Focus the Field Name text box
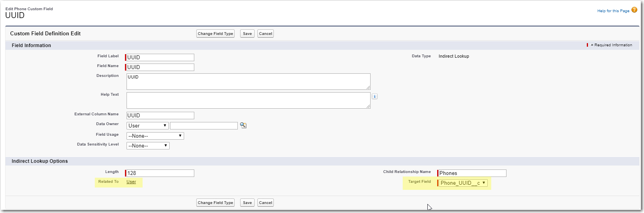The width and height of the screenshot is (644, 213). 160,67
